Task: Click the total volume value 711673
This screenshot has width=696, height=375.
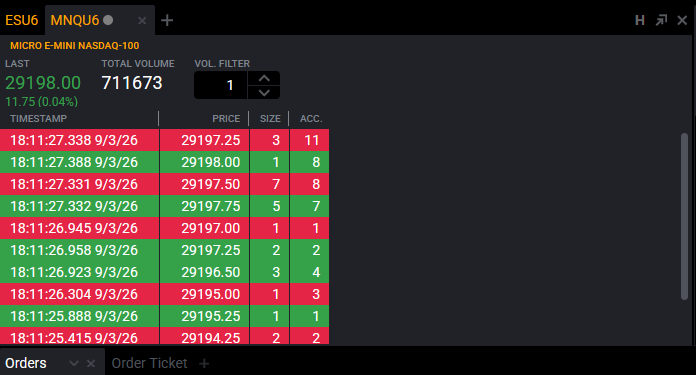Action: pos(132,83)
